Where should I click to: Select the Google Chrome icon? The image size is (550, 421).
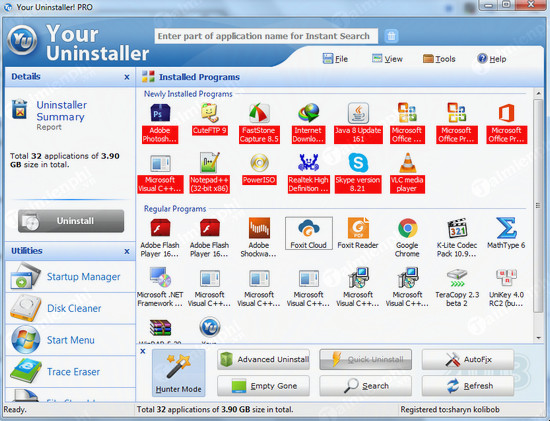[x=408, y=228]
